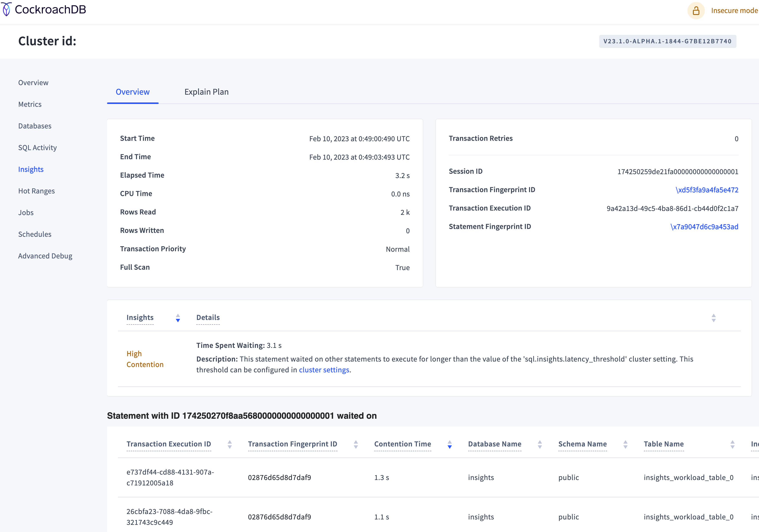Open Hot Ranges in the sidebar

click(x=36, y=191)
